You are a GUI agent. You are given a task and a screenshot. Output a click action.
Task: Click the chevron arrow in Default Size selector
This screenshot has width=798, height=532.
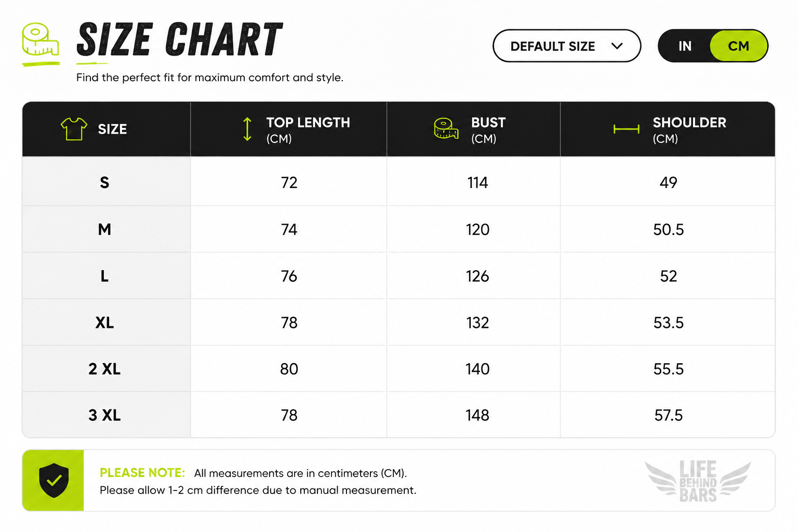(x=617, y=46)
